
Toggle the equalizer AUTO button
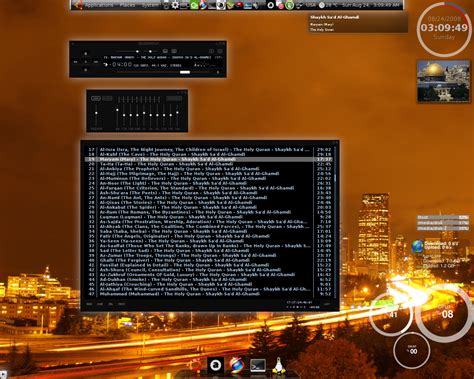(x=107, y=98)
